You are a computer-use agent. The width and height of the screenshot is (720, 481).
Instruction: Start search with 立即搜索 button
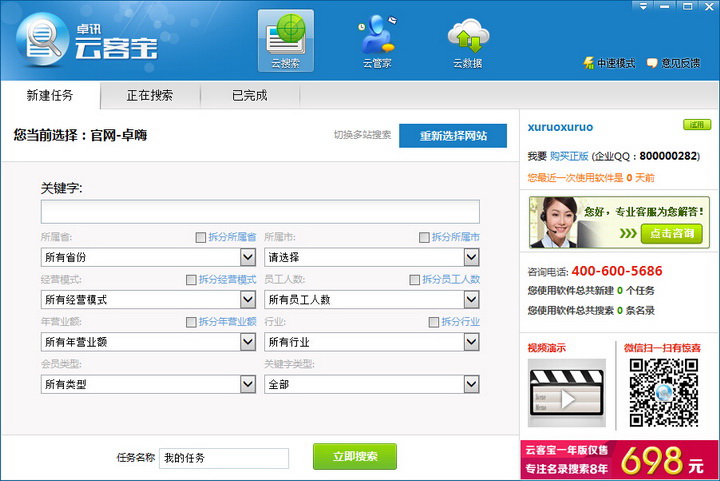coord(355,456)
